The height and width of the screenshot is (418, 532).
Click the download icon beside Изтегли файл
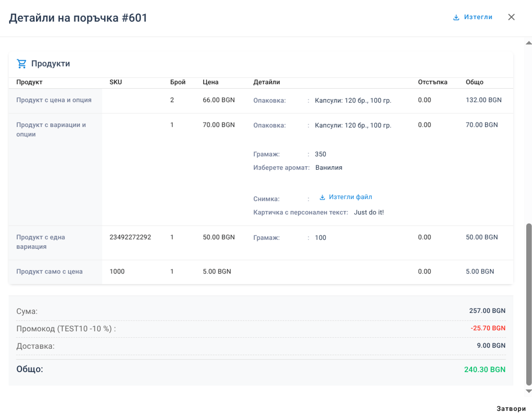322,197
